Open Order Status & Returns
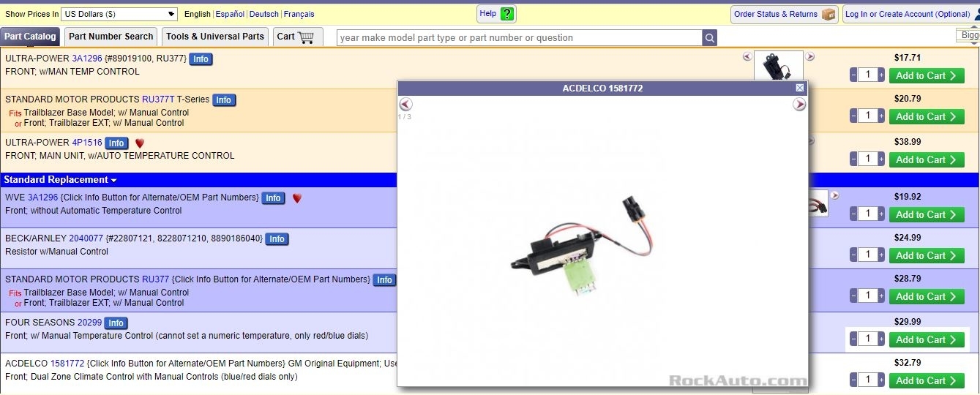The width and height of the screenshot is (980, 395). tap(784, 14)
